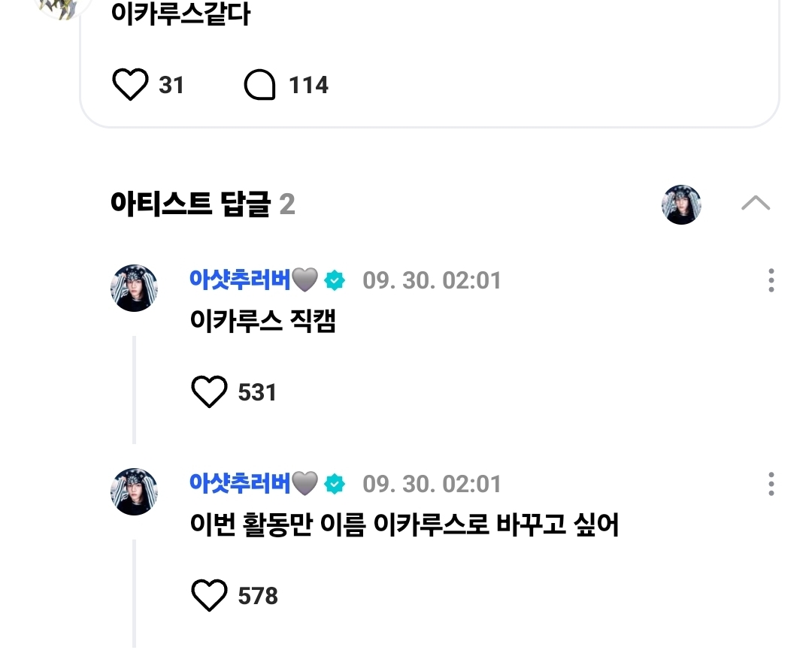
Task: Tap the 이카루스 직캠 reply text
Action: 263,320
